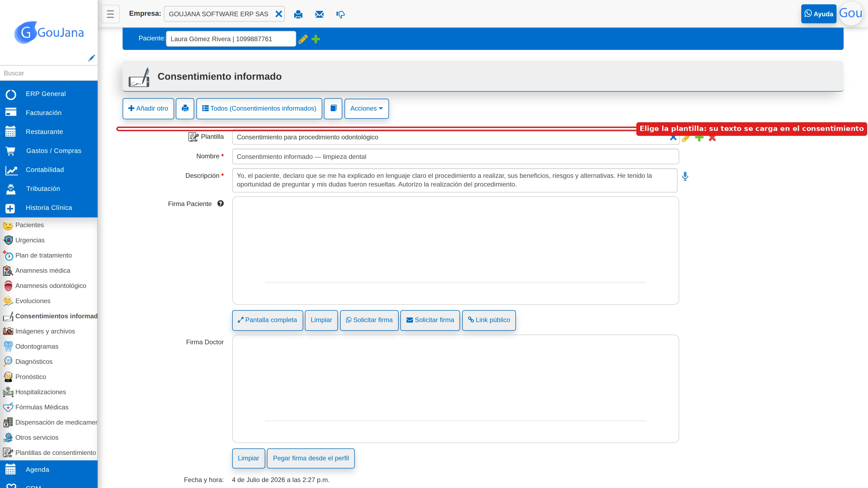This screenshot has height=488, width=868.
Task: Click the book icon button beside Todos
Action: click(333, 108)
